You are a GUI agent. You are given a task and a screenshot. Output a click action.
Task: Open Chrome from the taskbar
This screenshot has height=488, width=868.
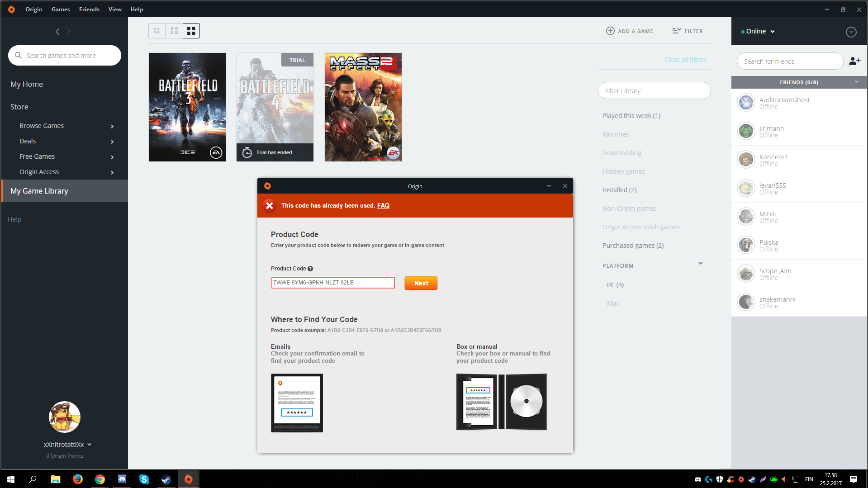point(100,479)
